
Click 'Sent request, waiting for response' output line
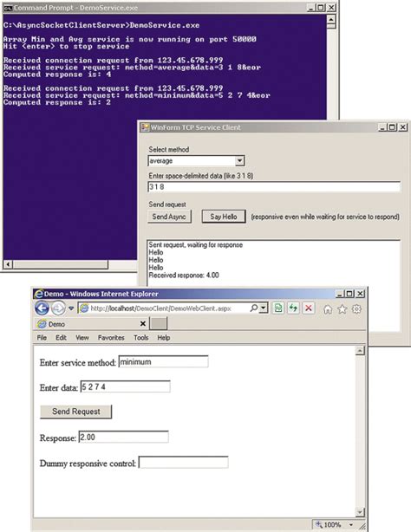[196, 244]
